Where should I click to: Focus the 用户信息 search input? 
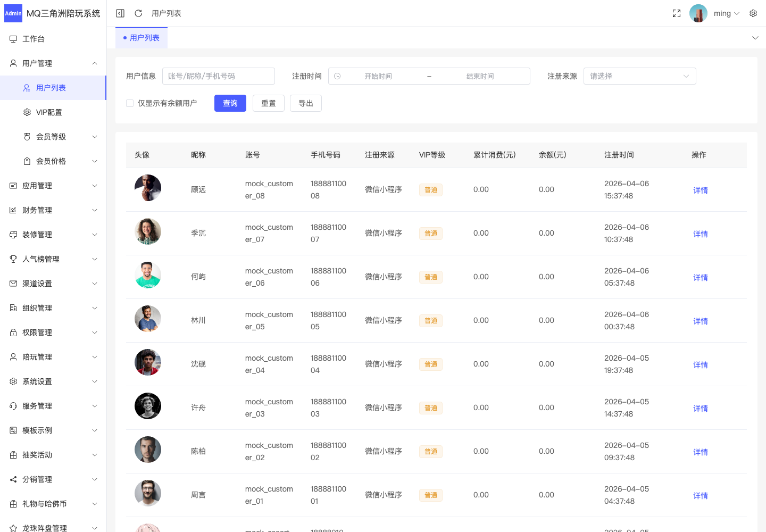click(219, 76)
